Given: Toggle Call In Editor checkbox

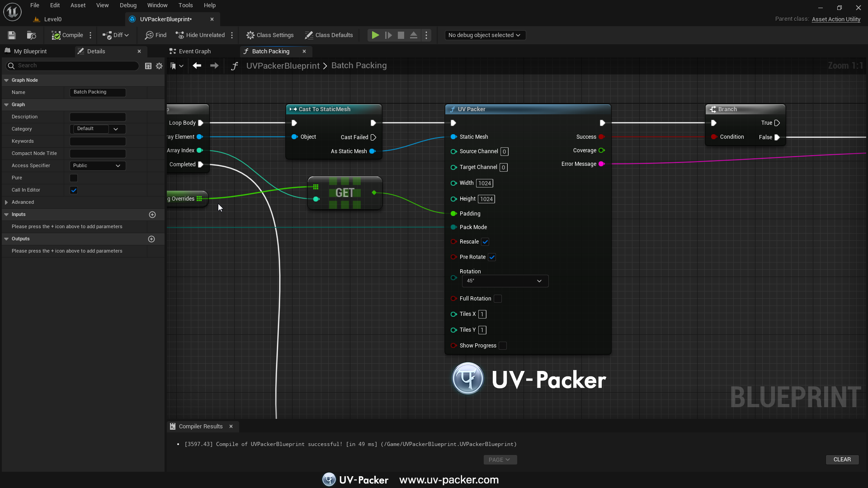Looking at the screenshot, I should 74,190.
